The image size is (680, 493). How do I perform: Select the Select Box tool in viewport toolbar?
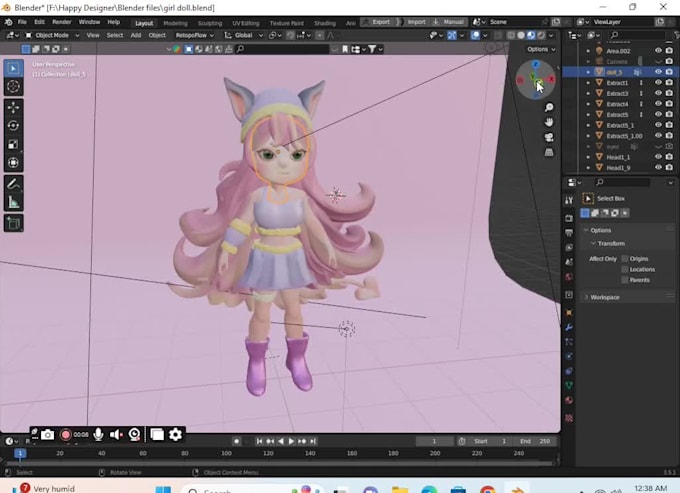[13, 69]
